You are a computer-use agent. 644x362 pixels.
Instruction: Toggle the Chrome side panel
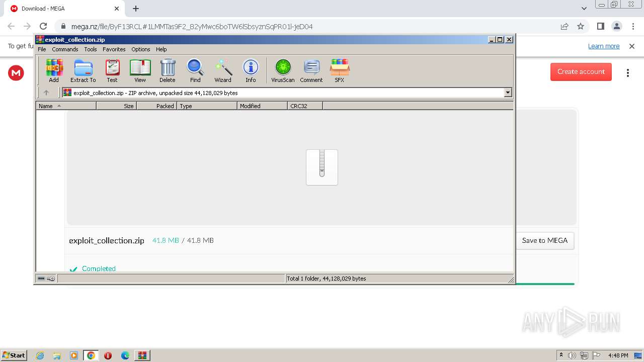(x=601, y=26)
